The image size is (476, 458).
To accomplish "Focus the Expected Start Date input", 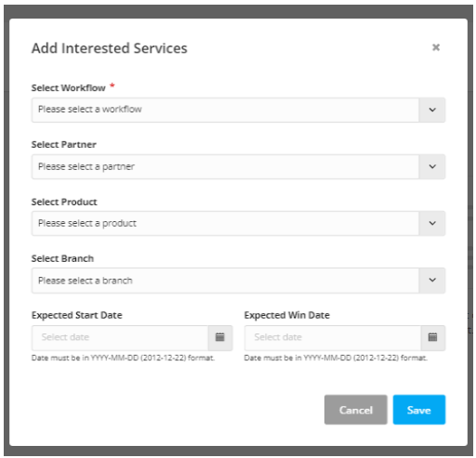I will (120, 337).
